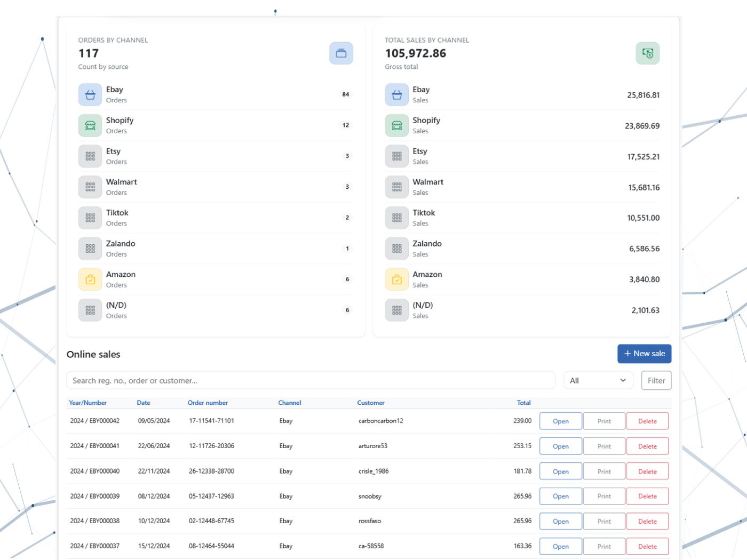Select the Shopify Orders store icon
The height and width of the screenshot is (560, 747).
point(90,126)
